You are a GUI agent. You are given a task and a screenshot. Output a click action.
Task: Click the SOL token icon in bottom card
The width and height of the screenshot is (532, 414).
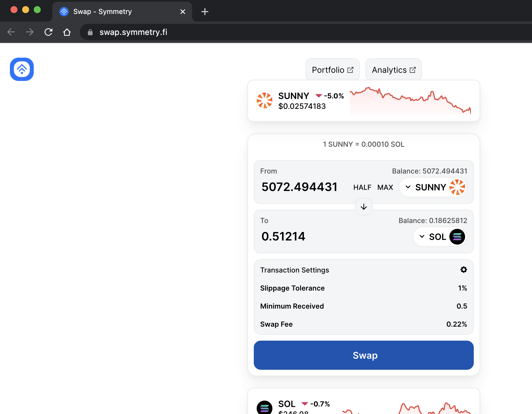pos(265,407)
